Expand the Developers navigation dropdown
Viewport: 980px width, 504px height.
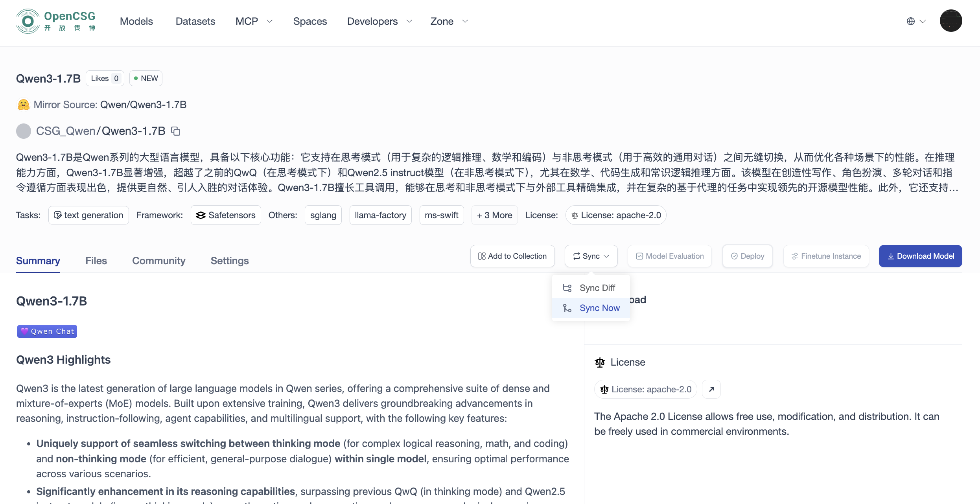point(379,21)
